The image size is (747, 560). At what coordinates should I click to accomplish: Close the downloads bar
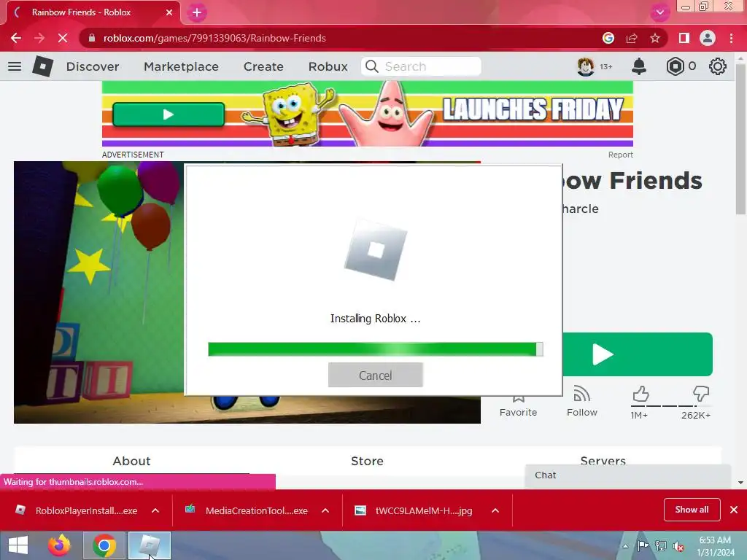point(734,510)
